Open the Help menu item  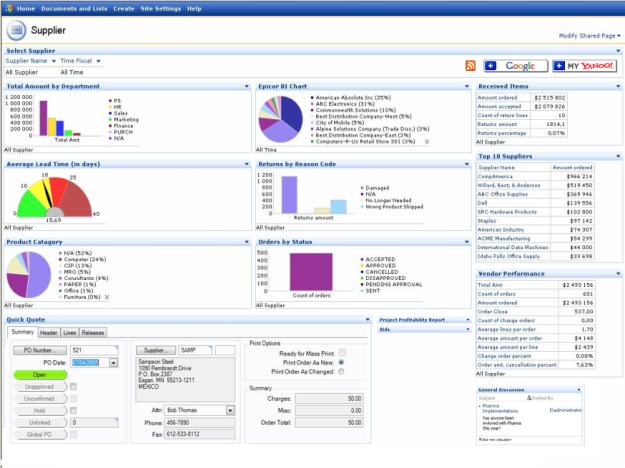[194, 8]
